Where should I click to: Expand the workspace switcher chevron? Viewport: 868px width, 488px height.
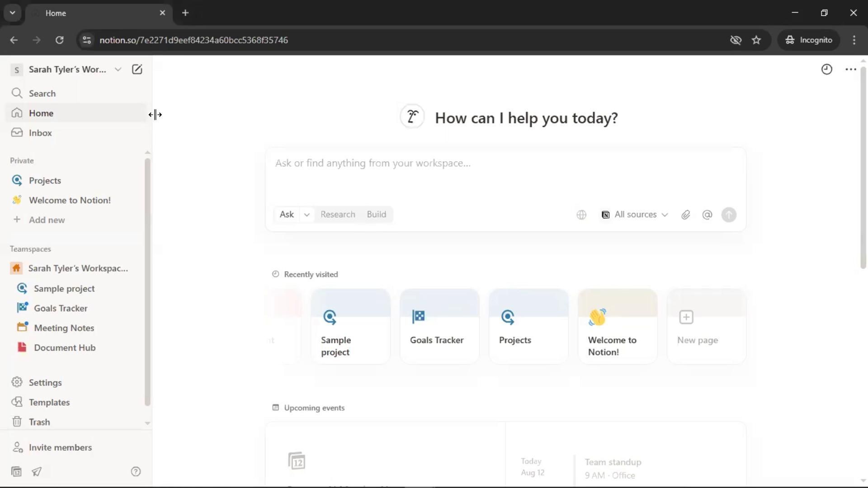pos(118,69)
